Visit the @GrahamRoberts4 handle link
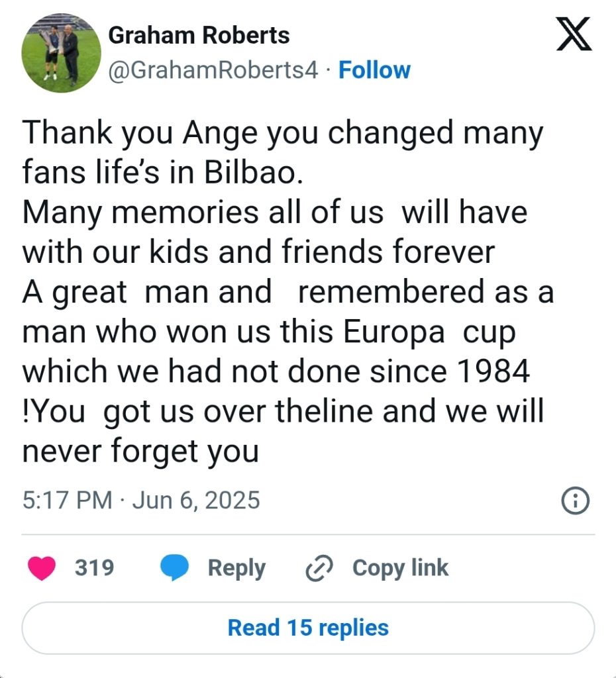The height and width of the screenshot is (678, 616). [x=213, y=70]
